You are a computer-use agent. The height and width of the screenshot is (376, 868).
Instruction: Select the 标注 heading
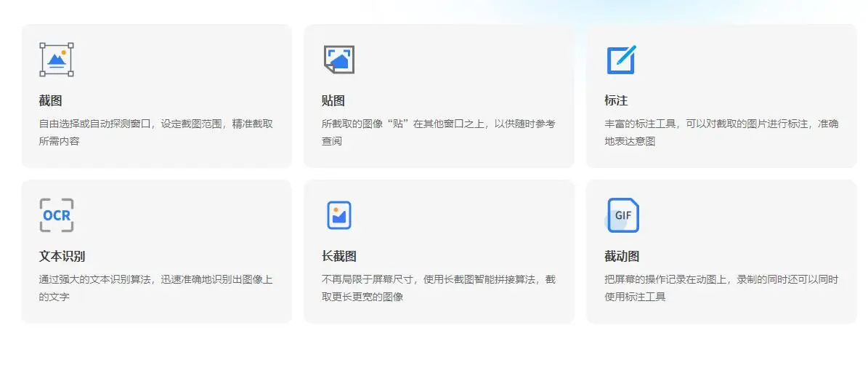(616, 101)
